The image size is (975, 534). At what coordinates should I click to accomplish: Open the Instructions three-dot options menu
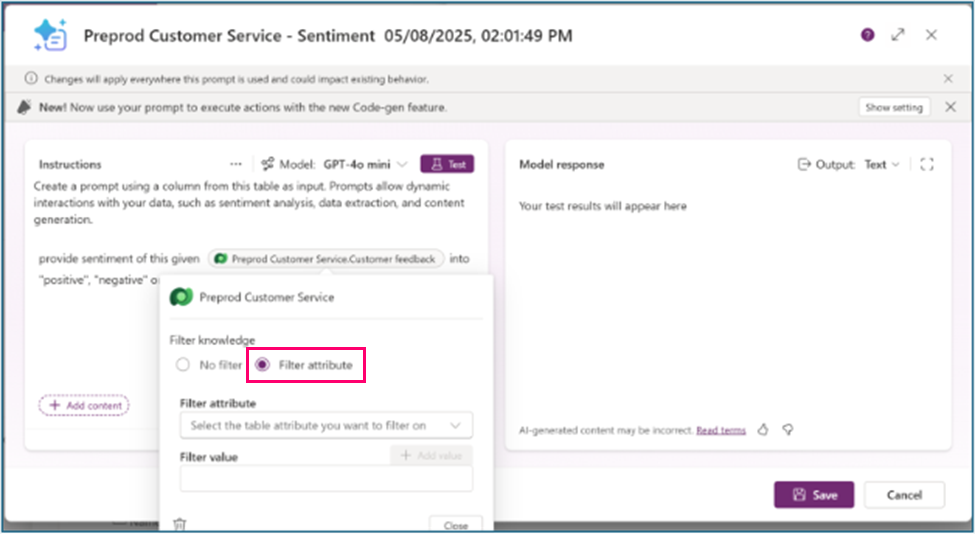point(235,164)
